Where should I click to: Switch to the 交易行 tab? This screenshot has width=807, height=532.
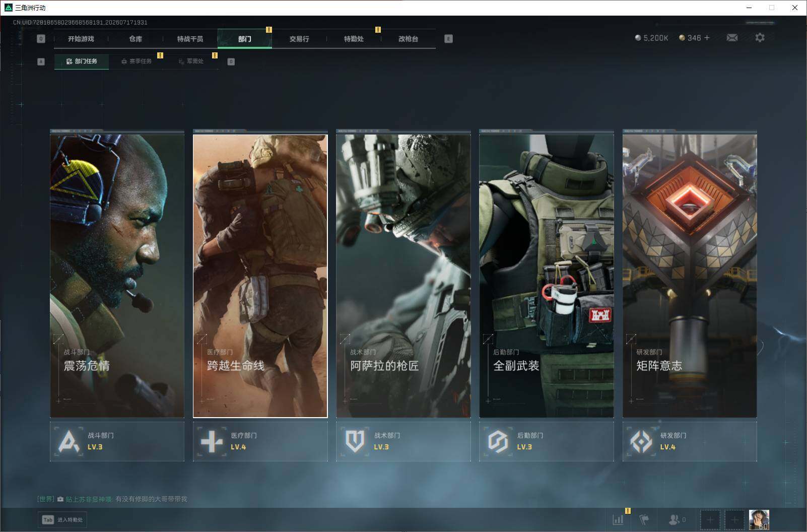(299, 39)
